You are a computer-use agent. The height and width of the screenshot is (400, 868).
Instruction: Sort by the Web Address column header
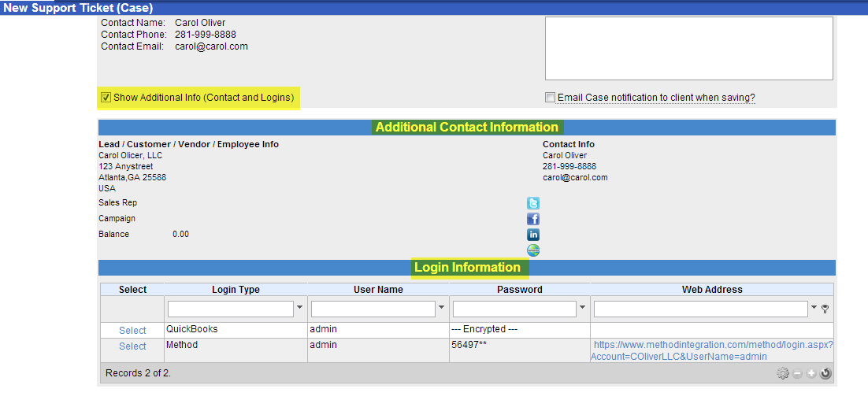click(x=712, y=290)
